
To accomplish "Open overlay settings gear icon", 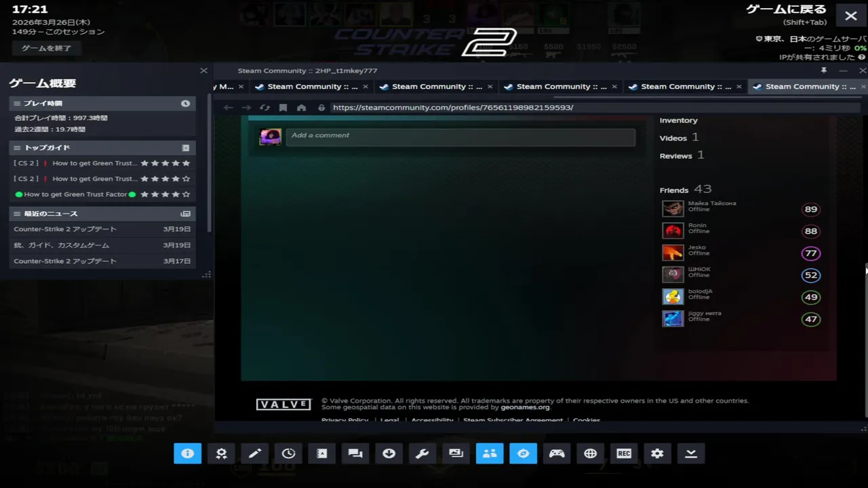I will tap(657, 453).
